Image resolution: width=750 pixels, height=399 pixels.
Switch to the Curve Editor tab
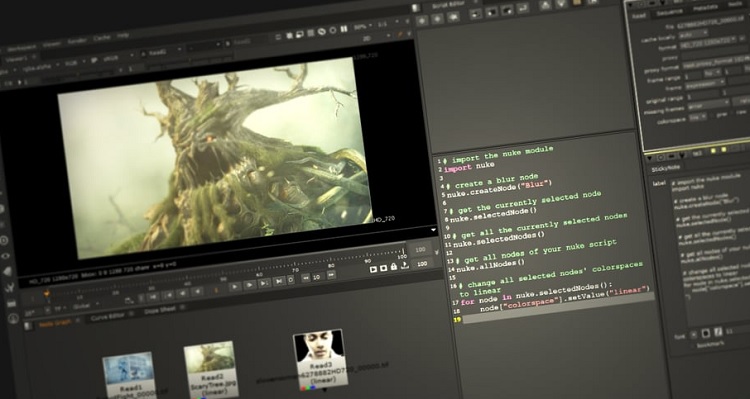pyautogui.click(x=108, y=317)
